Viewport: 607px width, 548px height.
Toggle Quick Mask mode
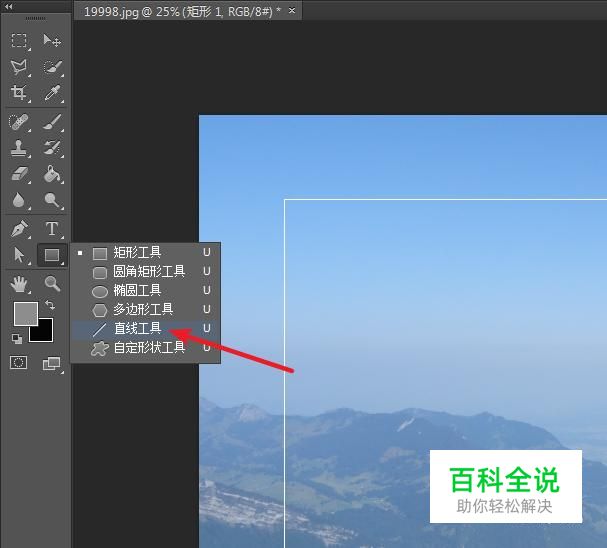pos(18,363)
